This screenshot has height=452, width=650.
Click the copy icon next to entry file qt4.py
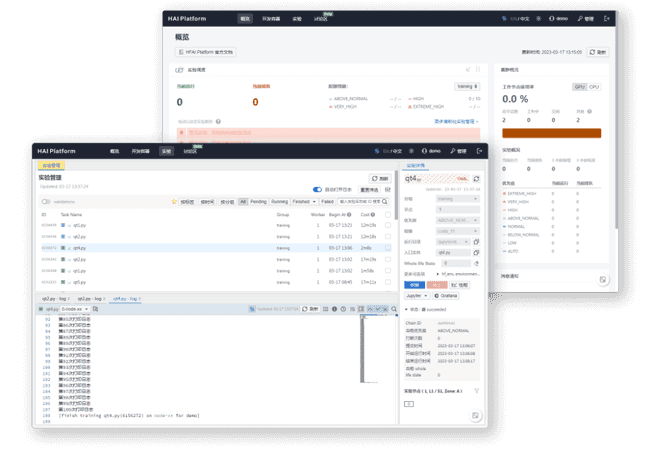pyautogui.click(x=476, y=253)
